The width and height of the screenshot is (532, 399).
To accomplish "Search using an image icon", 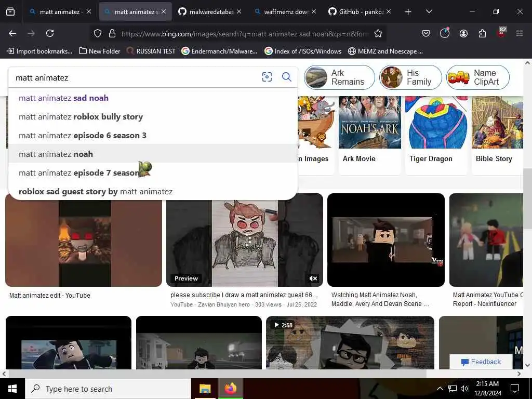I will [x=267, y=77].
